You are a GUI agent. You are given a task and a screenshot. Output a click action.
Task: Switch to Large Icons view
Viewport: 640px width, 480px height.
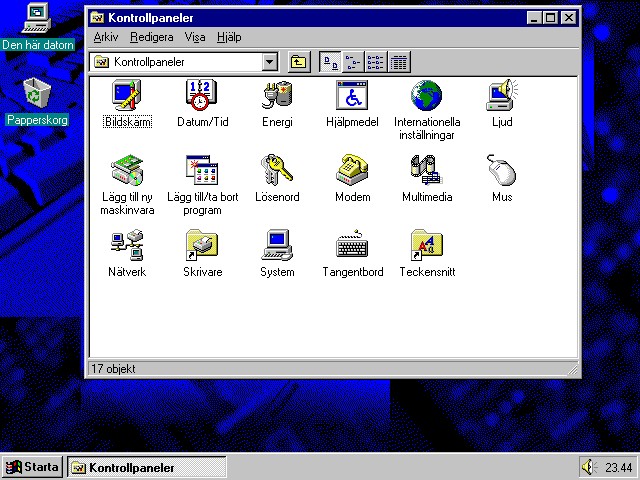(330, 62)
